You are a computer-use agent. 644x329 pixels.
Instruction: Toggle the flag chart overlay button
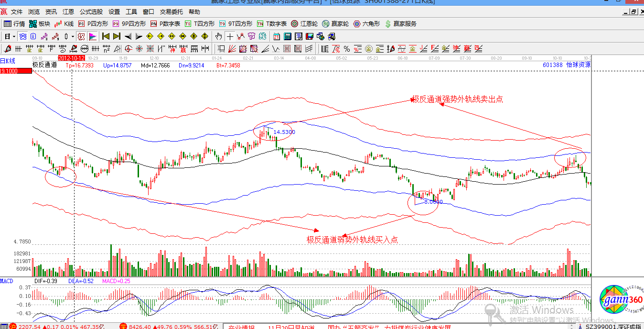(92, 36)
